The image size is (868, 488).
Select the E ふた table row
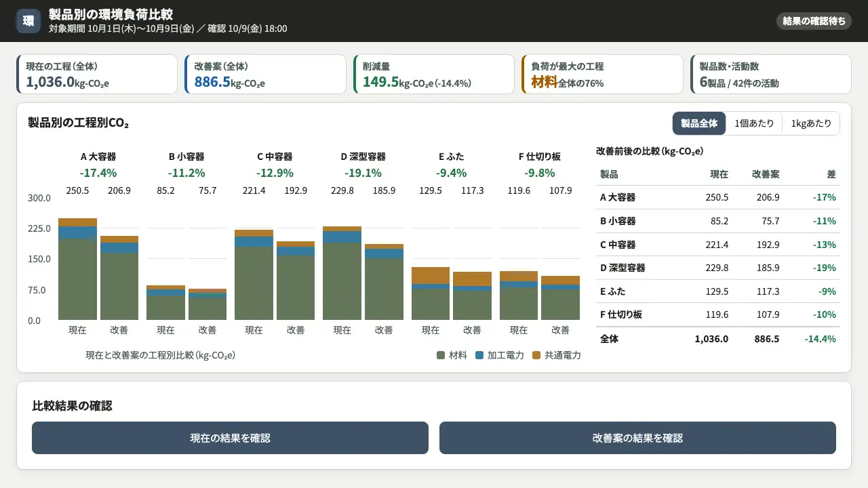(x=717, y=291)
